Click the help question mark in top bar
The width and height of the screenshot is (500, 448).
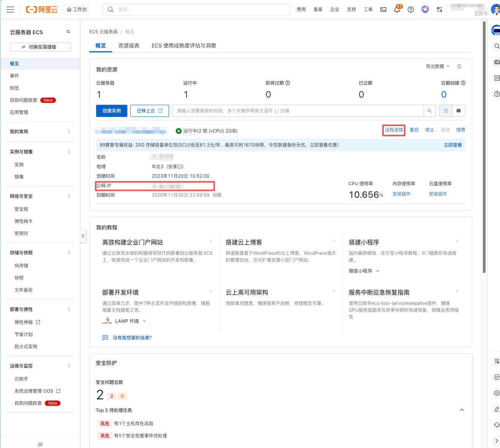(x=411, y=9)
